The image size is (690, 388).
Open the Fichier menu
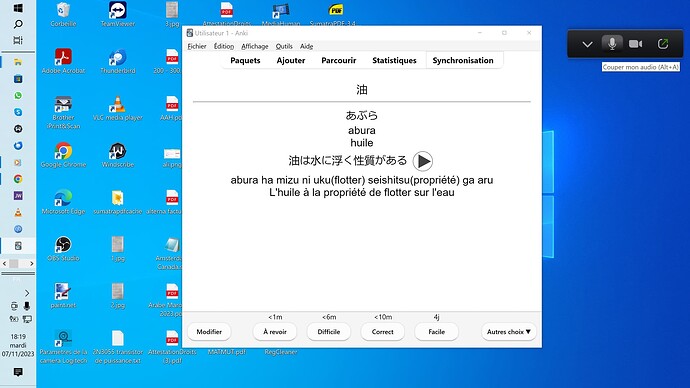197,46
